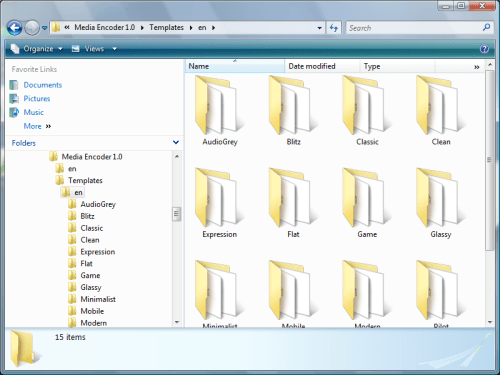
Task: Select Modern in folder tree
Action: tap(94, 323)
